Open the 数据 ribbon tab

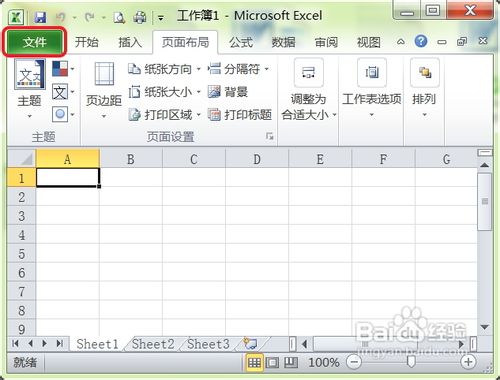[x=283, y=42]
